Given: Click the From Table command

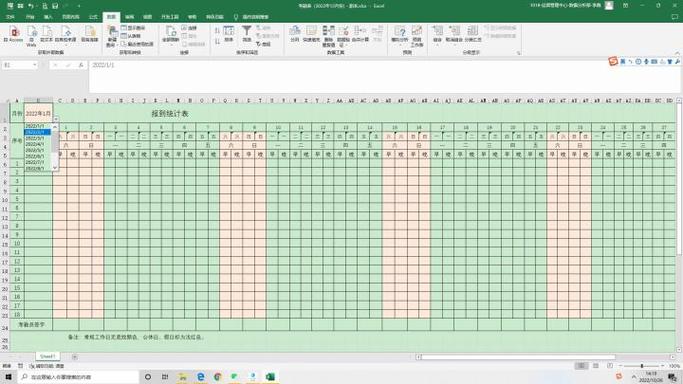Looking at the screenshot, I should [x=131, y=36].
